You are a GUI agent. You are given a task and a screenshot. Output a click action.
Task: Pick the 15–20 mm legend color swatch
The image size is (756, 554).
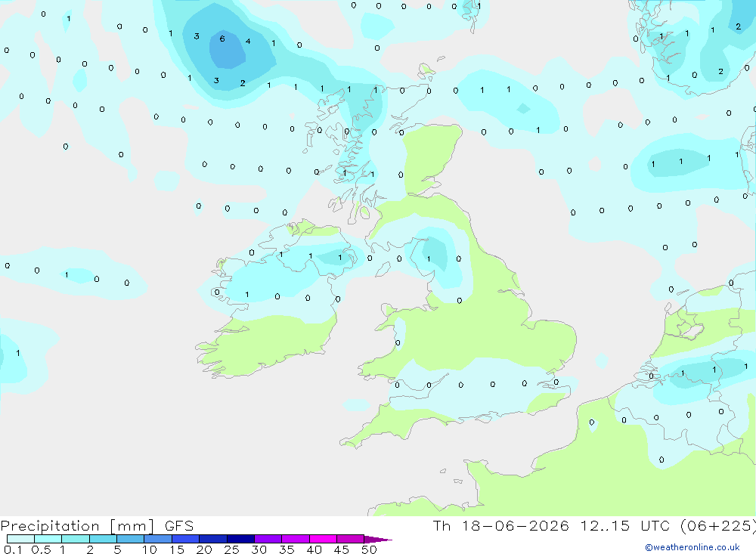click(x=185, y=539)
